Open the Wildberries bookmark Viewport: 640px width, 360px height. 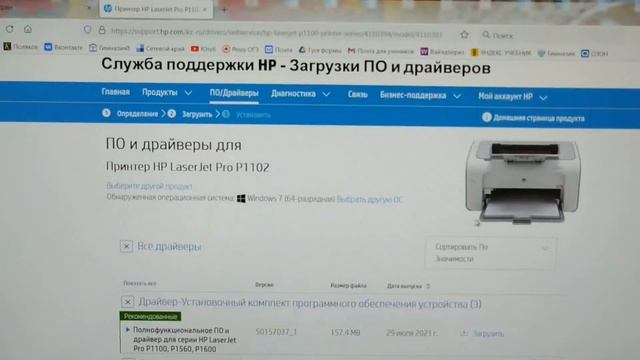(x=442, y=52)
